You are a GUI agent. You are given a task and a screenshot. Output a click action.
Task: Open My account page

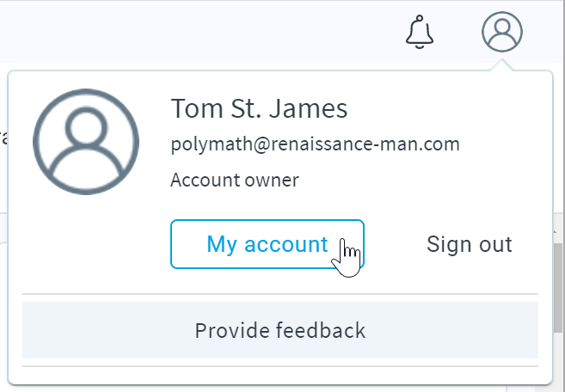[x=267, y=244]
